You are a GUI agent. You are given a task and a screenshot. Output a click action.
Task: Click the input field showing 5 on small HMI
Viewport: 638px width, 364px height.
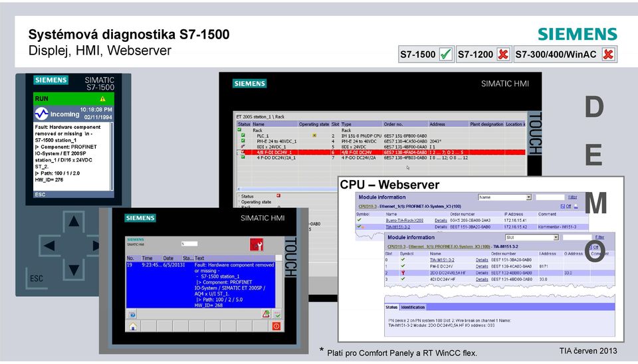[189, 244]
